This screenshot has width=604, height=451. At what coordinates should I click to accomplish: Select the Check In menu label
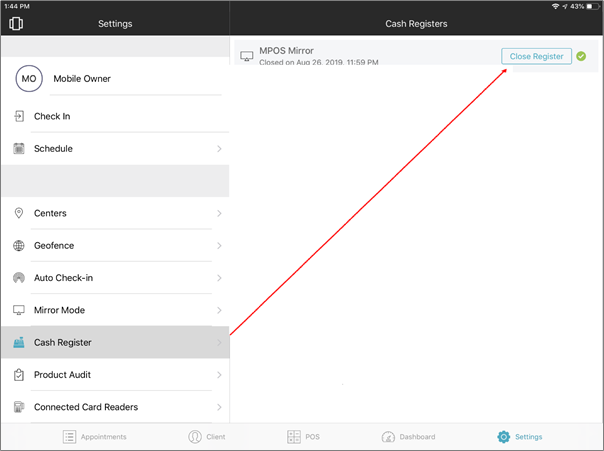click(x=52, y=116)
